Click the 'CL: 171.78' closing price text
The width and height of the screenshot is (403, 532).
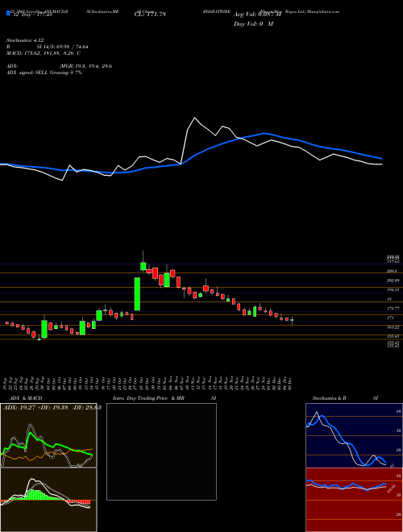coord(150,15)
